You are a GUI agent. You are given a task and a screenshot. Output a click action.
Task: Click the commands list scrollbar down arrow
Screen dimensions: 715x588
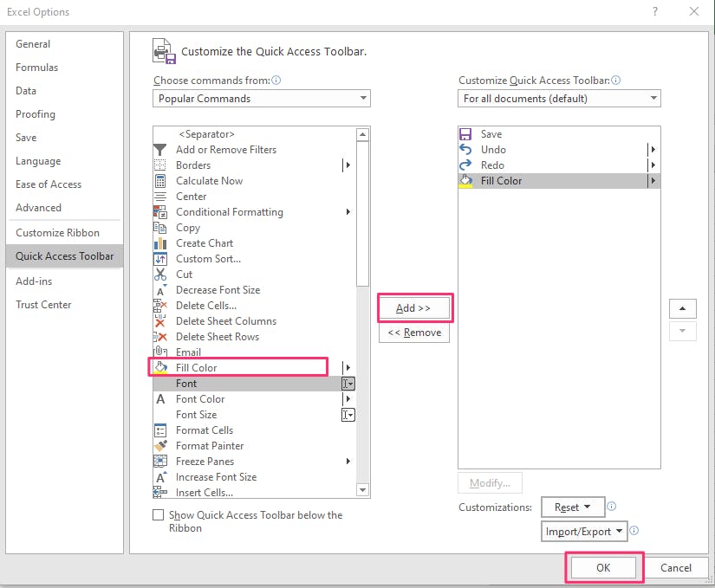tap(363, 490)
